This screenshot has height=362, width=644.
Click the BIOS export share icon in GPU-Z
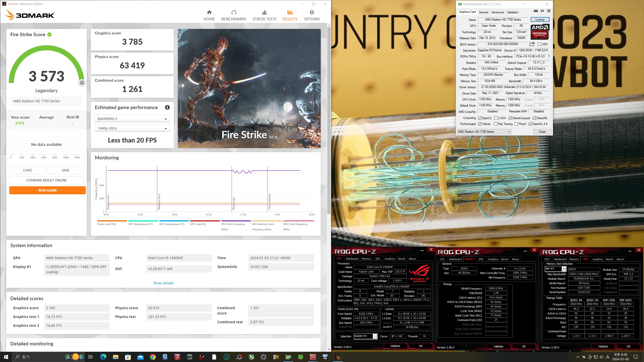click(x=532, y=44)
